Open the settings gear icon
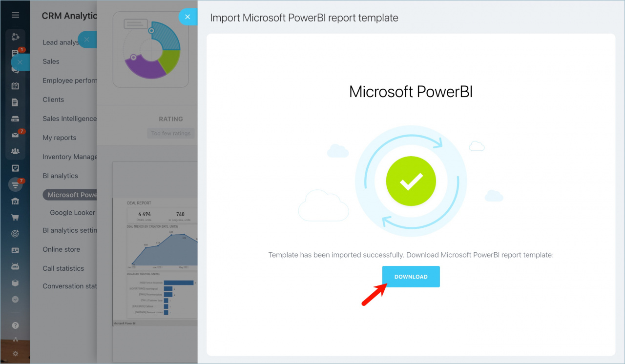The width and height of the screenshot is (625, 364). pos(15,353)
